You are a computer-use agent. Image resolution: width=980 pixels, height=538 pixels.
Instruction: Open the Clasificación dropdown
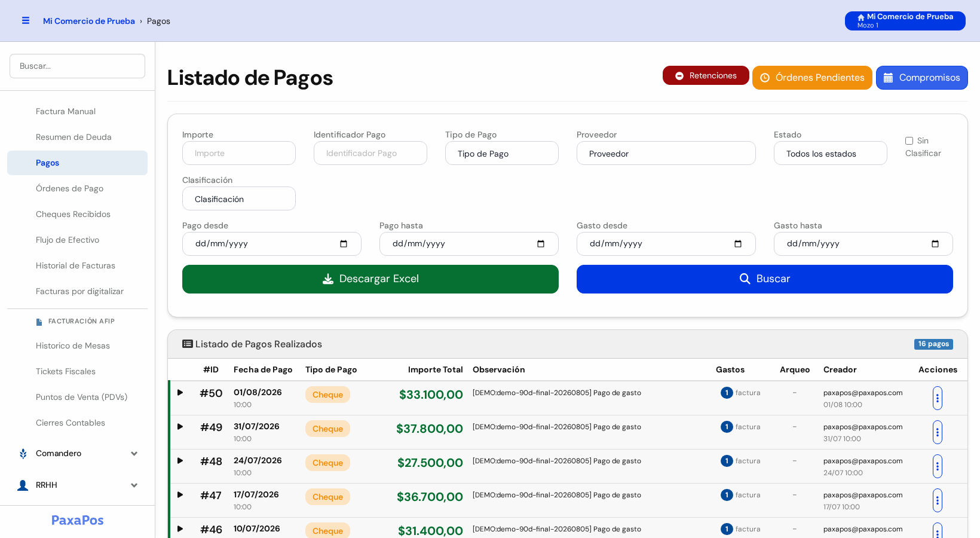point(239,198)
